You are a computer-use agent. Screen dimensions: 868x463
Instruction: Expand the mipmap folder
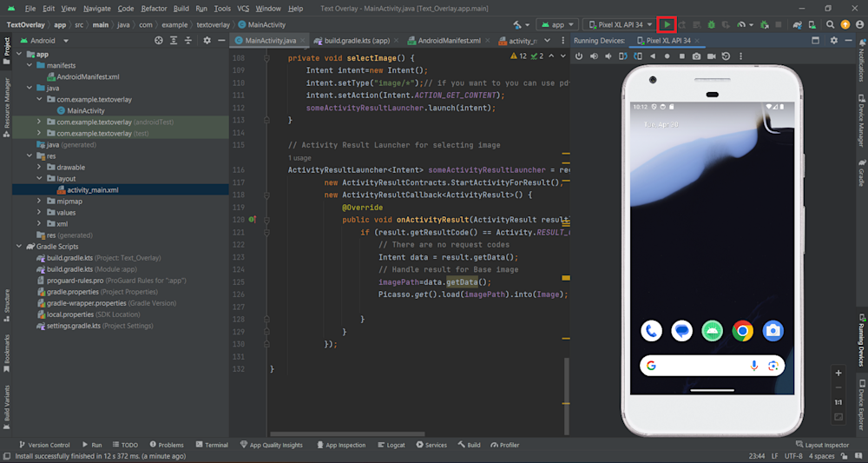tap(39, 201)
